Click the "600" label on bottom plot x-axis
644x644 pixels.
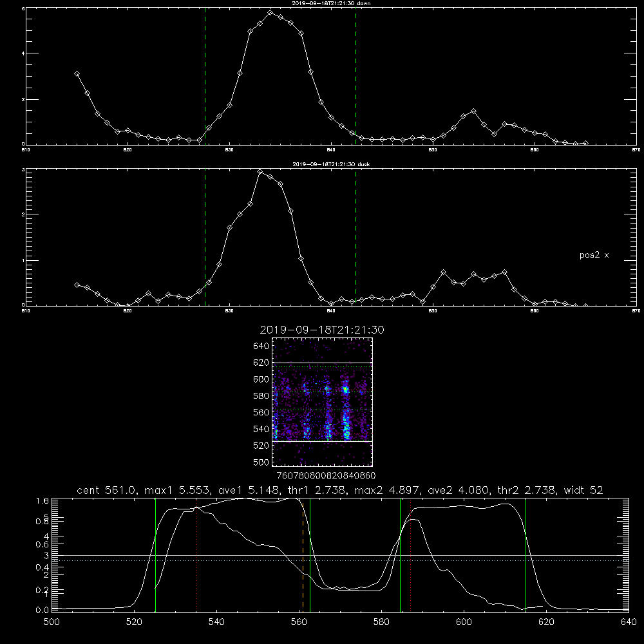464,622
